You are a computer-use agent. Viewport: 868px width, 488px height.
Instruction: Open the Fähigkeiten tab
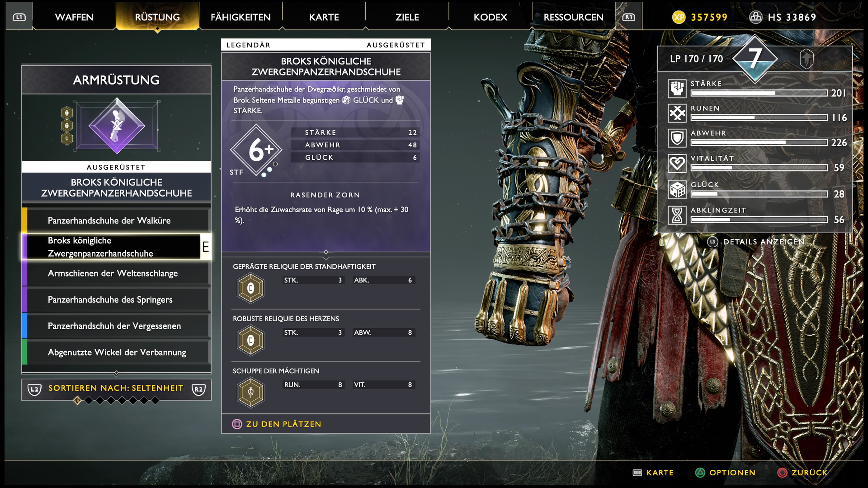(241, 17)
